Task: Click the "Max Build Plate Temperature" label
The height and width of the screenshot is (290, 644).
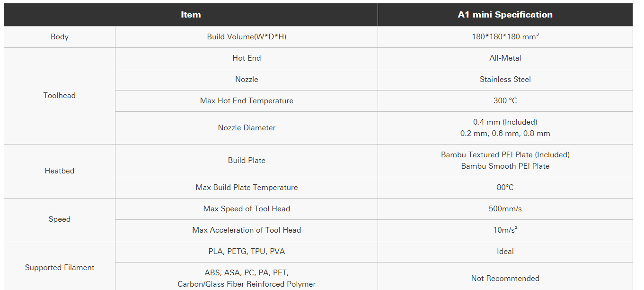Action: (x=247, y=188)
